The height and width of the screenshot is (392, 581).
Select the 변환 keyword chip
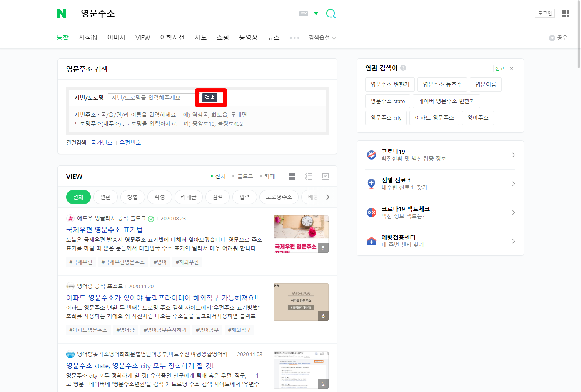105,197
